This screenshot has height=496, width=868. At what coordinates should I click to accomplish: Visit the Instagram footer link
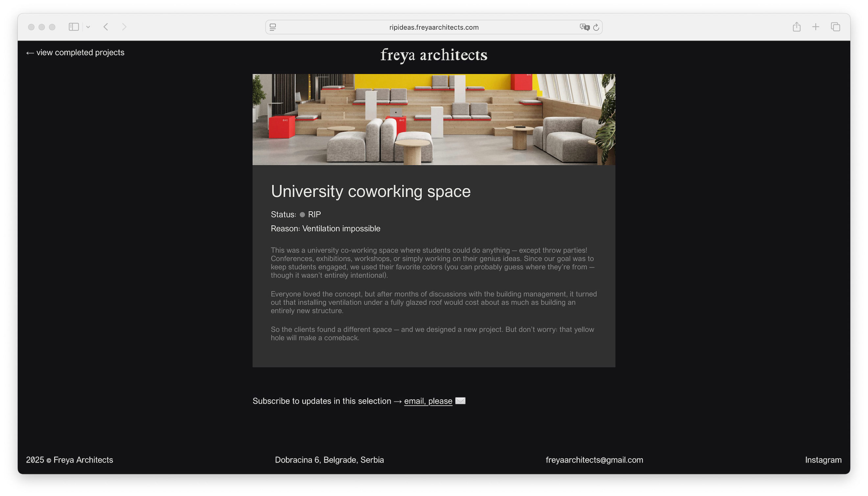823,460
